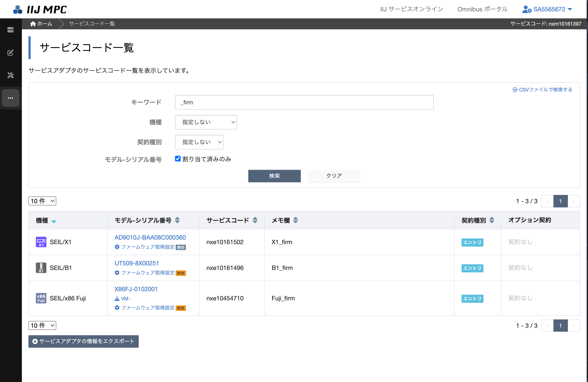Screen dimensions: 588x382
Task: Click the CSV search circle-arrow icon
Action: point(515,90)
